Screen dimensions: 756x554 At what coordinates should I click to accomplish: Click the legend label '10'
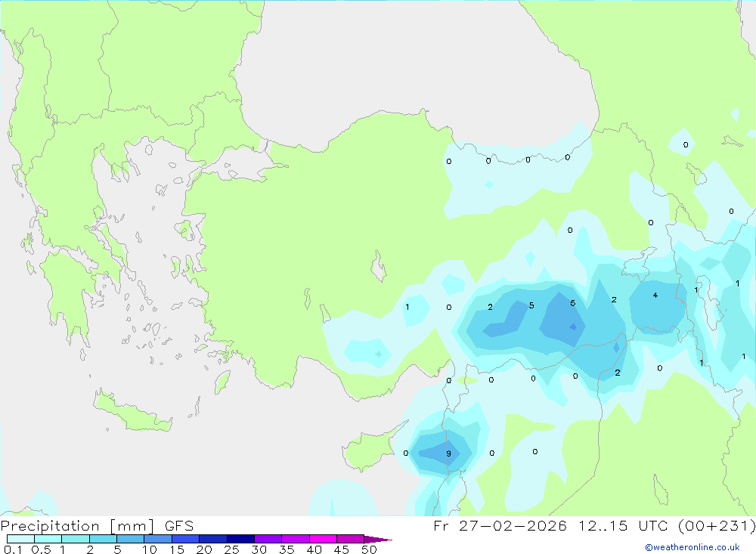pyautogui.click(x=149, y=549)
